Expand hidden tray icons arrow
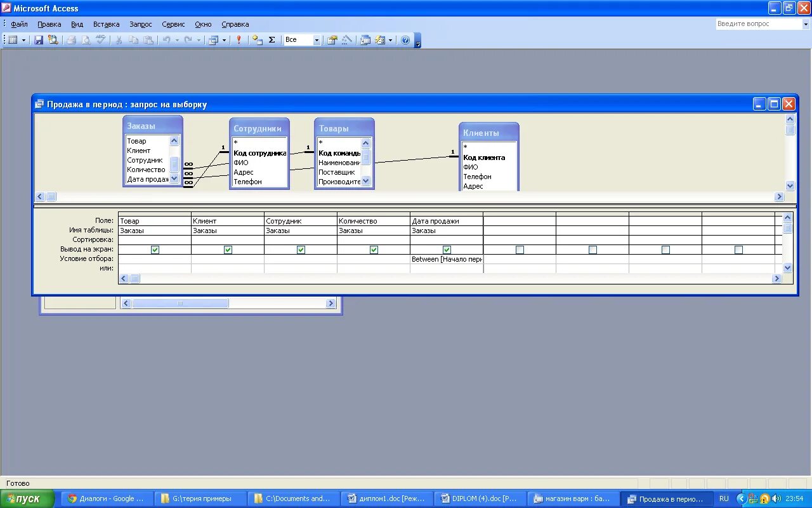 click(x=742, y=499)
